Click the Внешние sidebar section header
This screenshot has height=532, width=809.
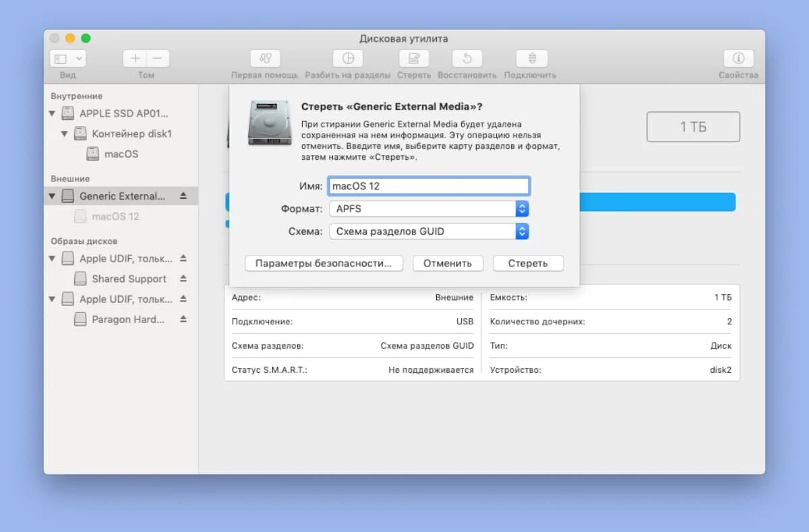(70, 179)
